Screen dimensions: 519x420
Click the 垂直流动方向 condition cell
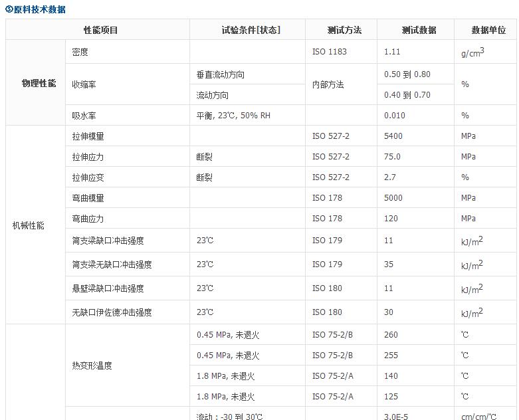point(221,74)
